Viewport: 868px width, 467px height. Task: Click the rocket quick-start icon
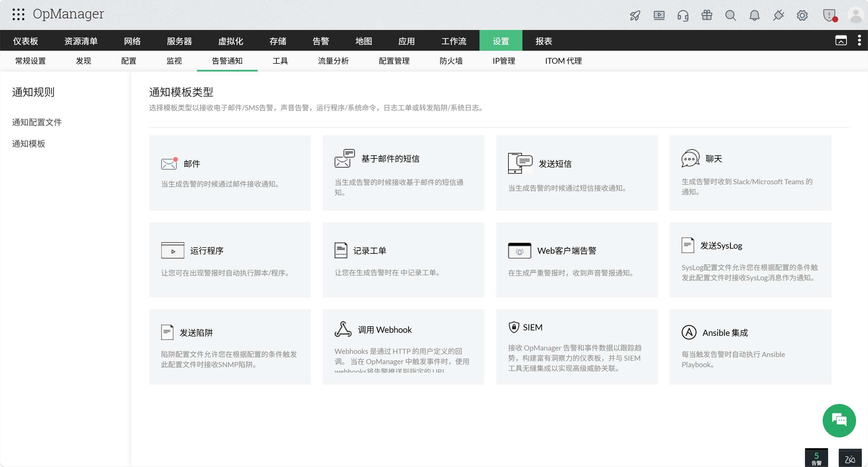[635, 15]
